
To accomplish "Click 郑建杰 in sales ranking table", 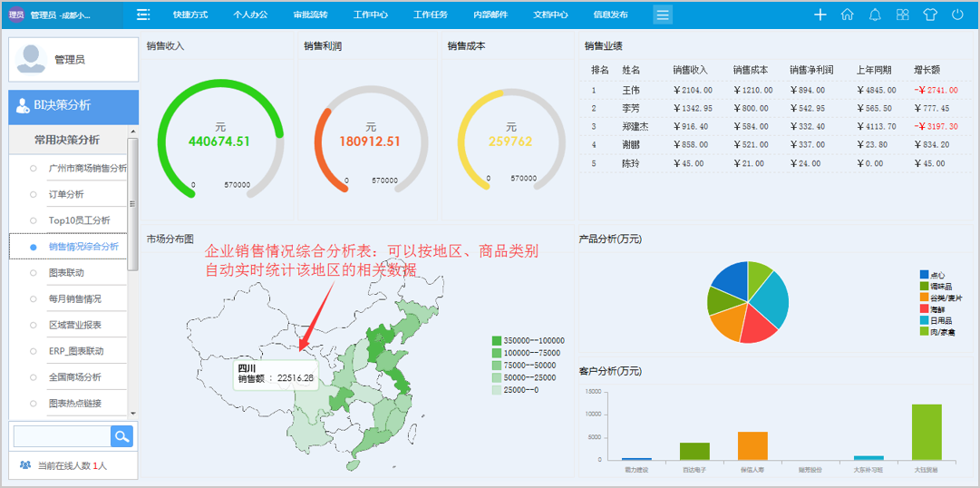I will 636,126.
